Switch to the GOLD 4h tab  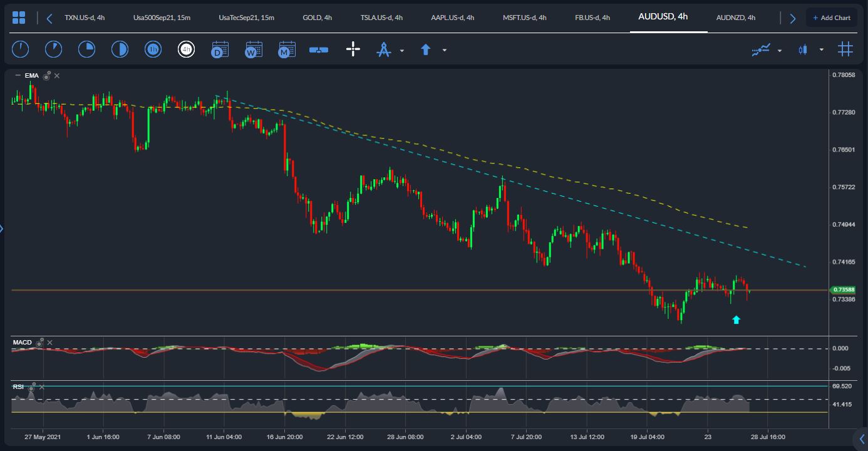(x=318, y=18)
